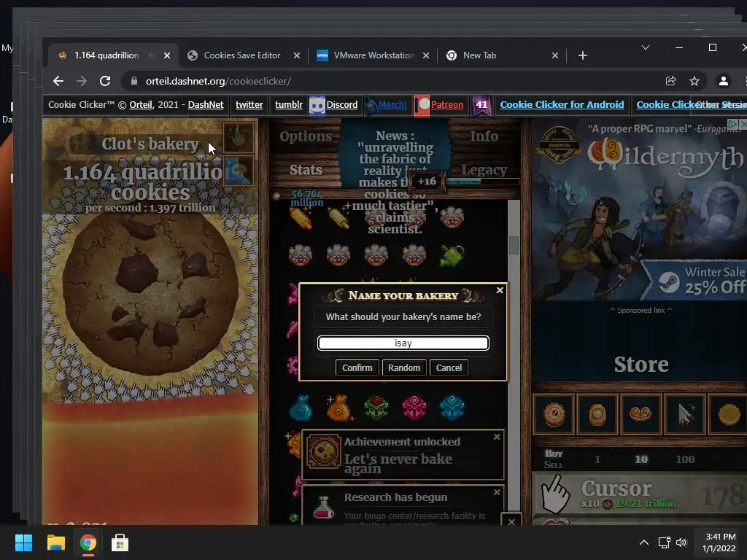Open Chrome profile avatar
747x560 pixels.
tap(723, 81)
